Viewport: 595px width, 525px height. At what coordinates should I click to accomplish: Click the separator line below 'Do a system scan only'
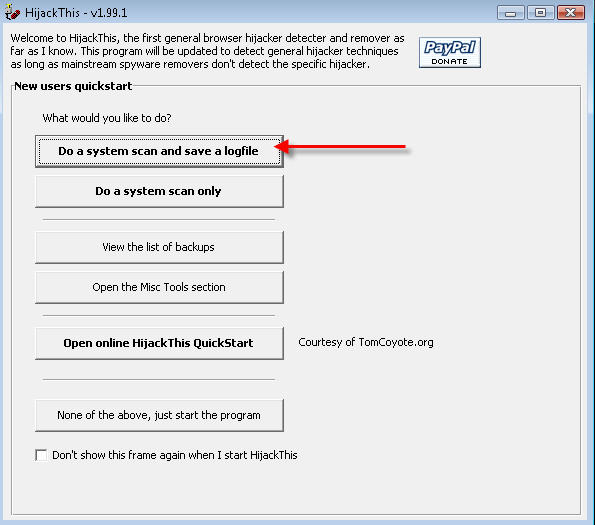[x=159, y=219]
